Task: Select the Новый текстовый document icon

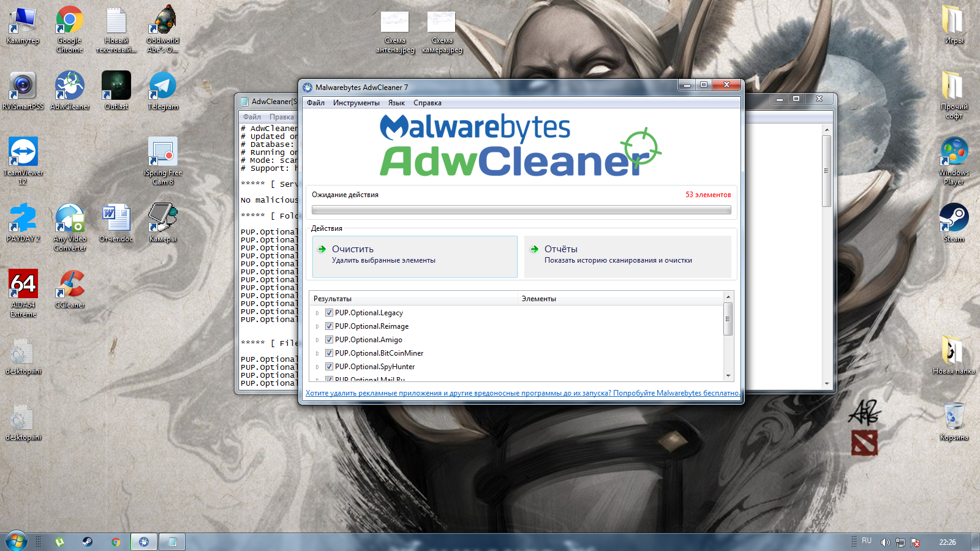Action: click(x=116, y=29)
